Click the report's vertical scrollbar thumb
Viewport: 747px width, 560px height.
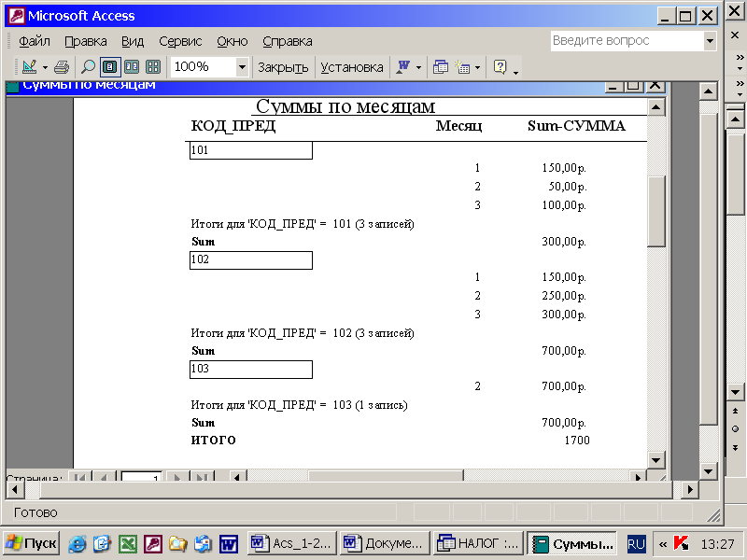(656, 211)
